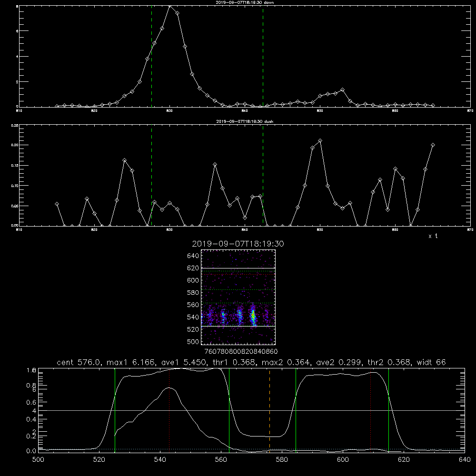Click the peak diamond marker of the dawn curve
Image resolution: width=476 pixels, height=476 pixels.
tap(170, 6)
